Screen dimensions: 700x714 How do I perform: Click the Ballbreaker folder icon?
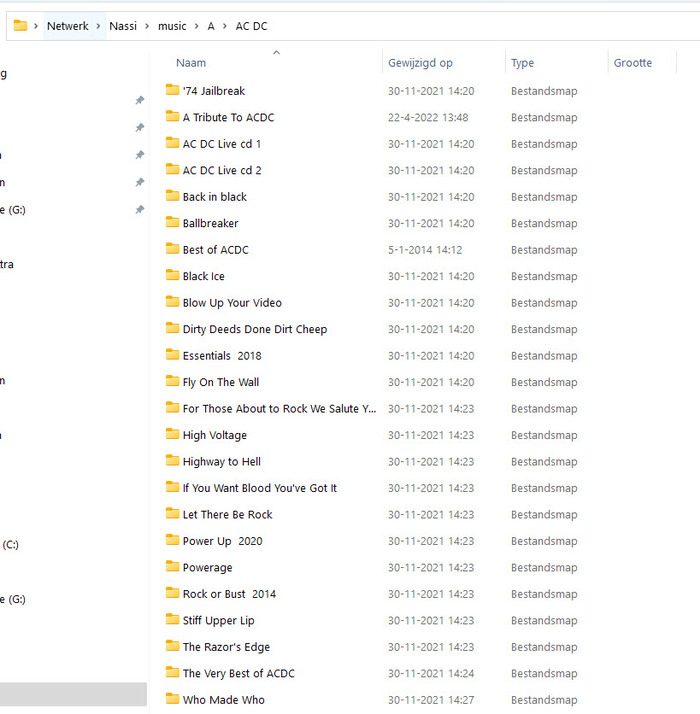(x=172, y=222)
